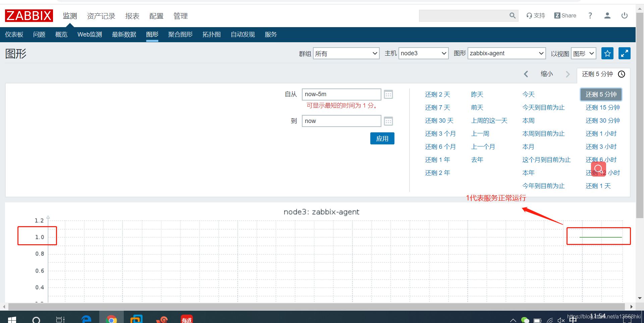Select the 还剩 7 天 range
Screen dimensions: 644x323
pyautogui.click(x=437, y=108)
